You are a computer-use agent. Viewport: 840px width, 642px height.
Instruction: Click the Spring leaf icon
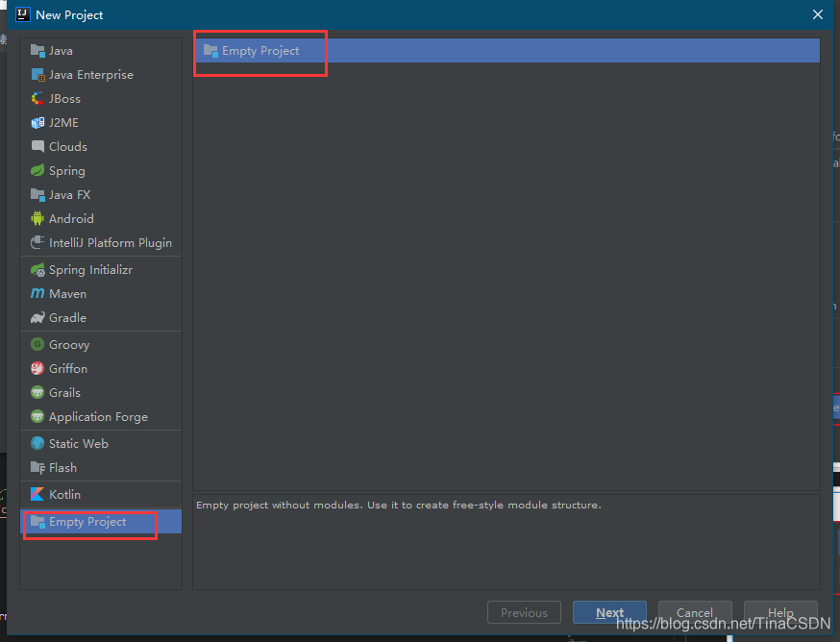(37, 171)
